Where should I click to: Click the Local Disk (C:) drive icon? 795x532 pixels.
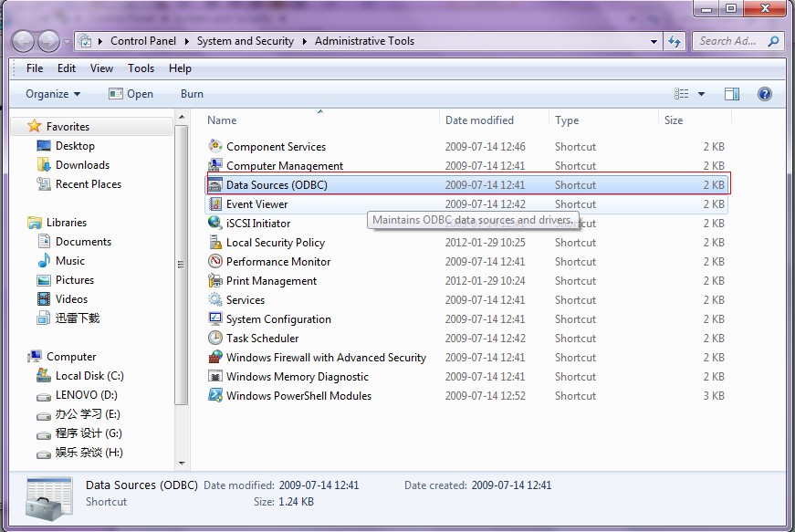tap(44, 375)
